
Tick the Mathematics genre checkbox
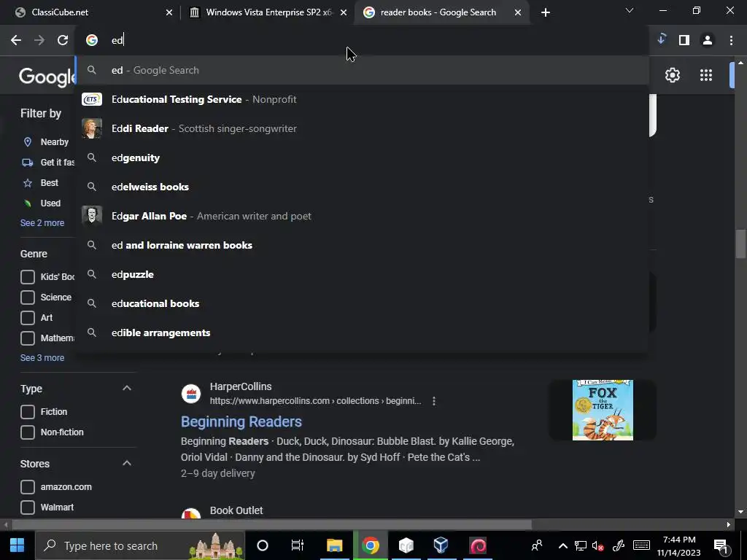(28, 338)
